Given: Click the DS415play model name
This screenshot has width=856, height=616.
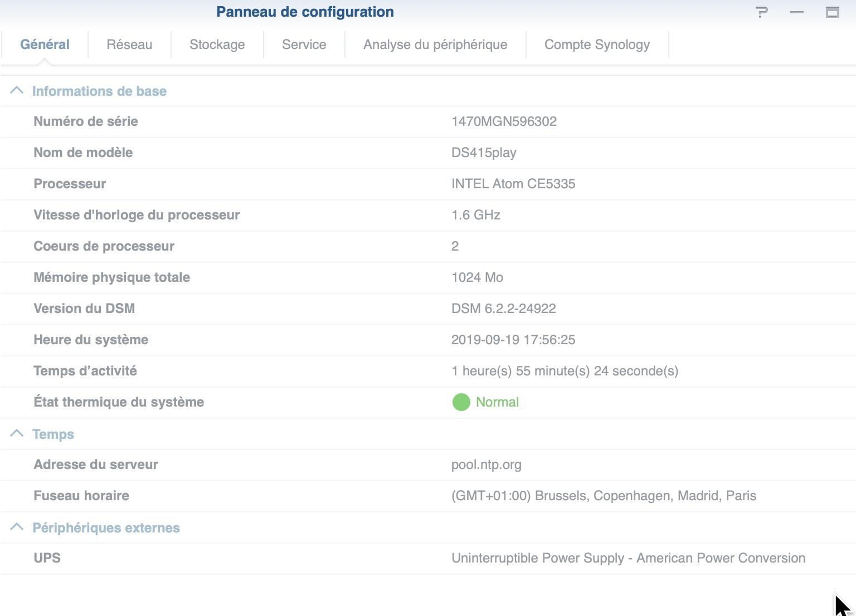Looking at the screenshot, I should (x=484, y=153).
